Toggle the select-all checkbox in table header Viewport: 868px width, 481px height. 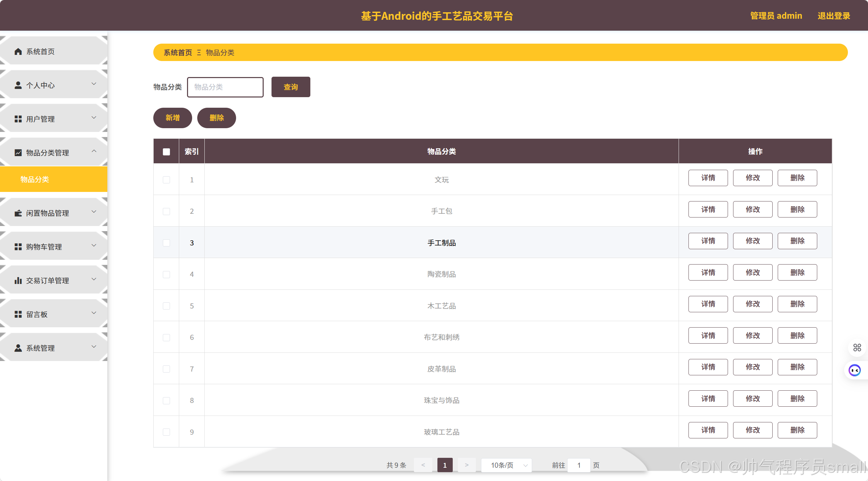coord(166,152)
